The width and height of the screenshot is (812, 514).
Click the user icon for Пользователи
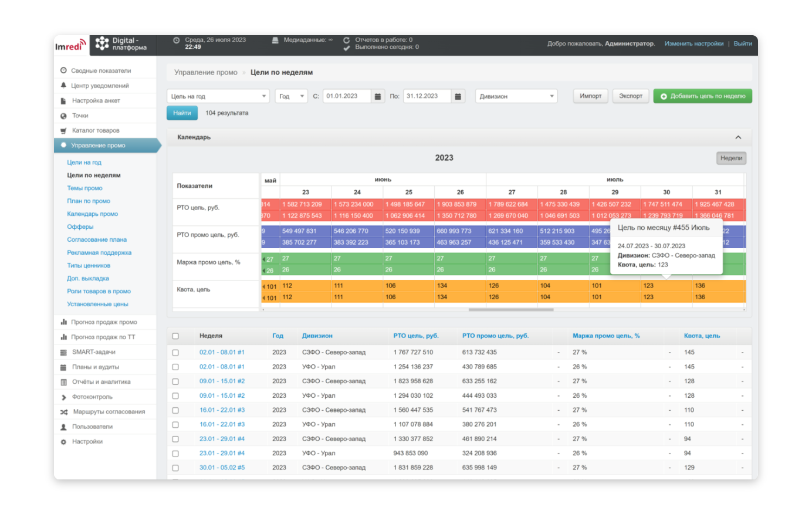(x=63, y=427)
